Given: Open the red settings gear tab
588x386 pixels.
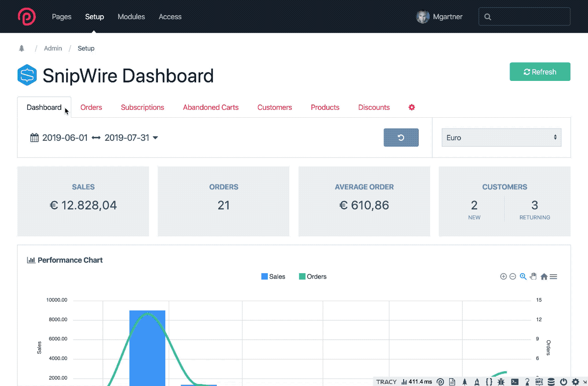Looking at the screenshot, I should click(x=412, y=107).
